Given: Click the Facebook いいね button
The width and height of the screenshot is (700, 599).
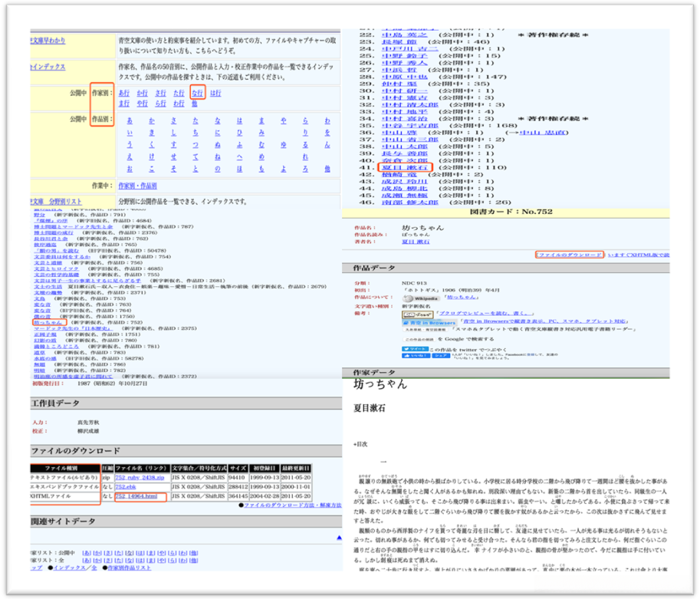Looking at the screenshot, I should point(416,356).
